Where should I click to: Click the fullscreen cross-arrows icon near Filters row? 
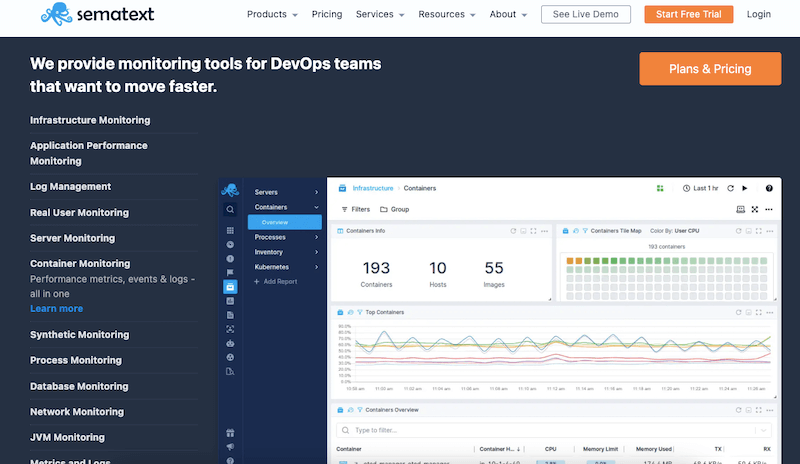pos(755,209)
